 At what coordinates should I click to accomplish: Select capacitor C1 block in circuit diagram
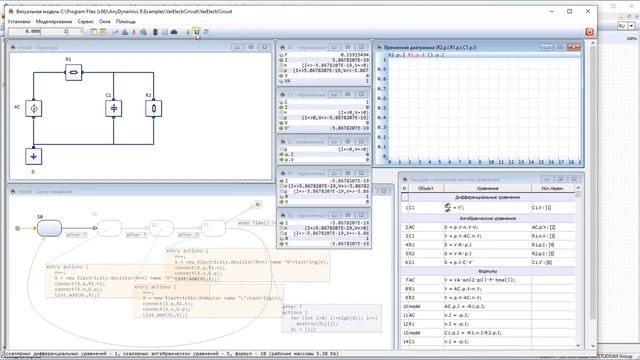(113, 109)
